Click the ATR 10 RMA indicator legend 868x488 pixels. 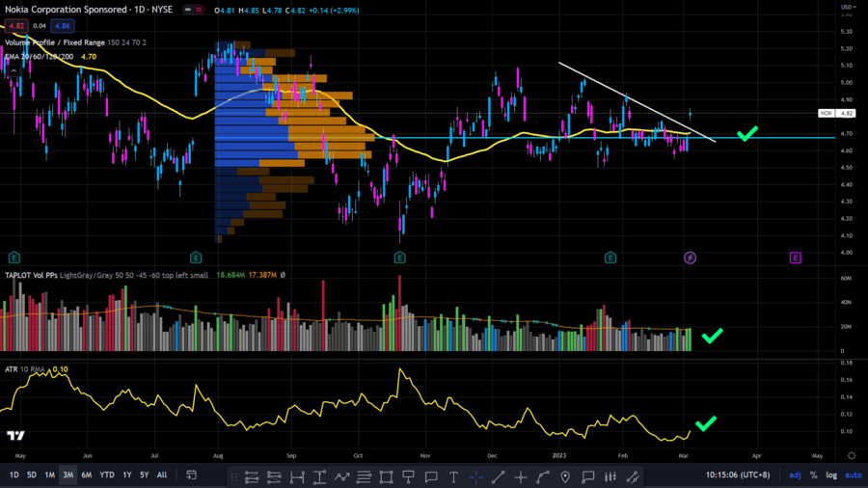[x=25, y=369]
